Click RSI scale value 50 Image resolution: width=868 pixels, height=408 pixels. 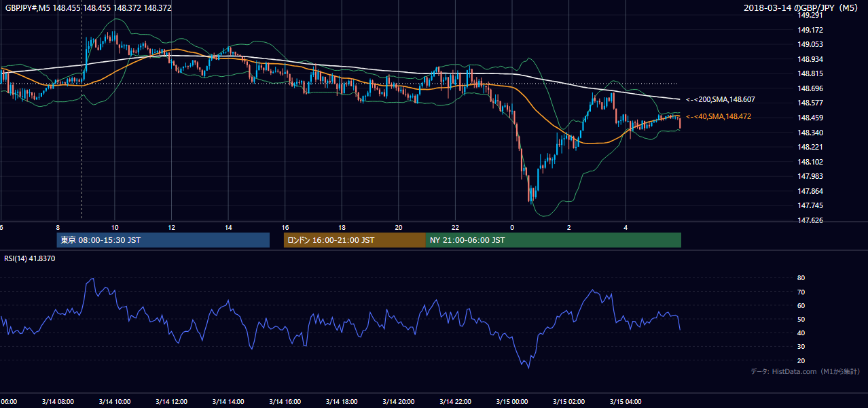pos(801,319)
